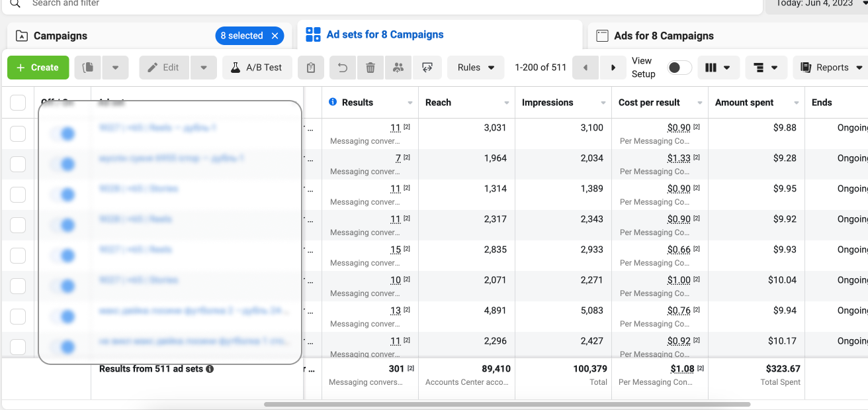Image resolution: width=868 pixels, height=410 pixels.
Task: Toggle the View Setup switch
Action: tap(679, 68)
